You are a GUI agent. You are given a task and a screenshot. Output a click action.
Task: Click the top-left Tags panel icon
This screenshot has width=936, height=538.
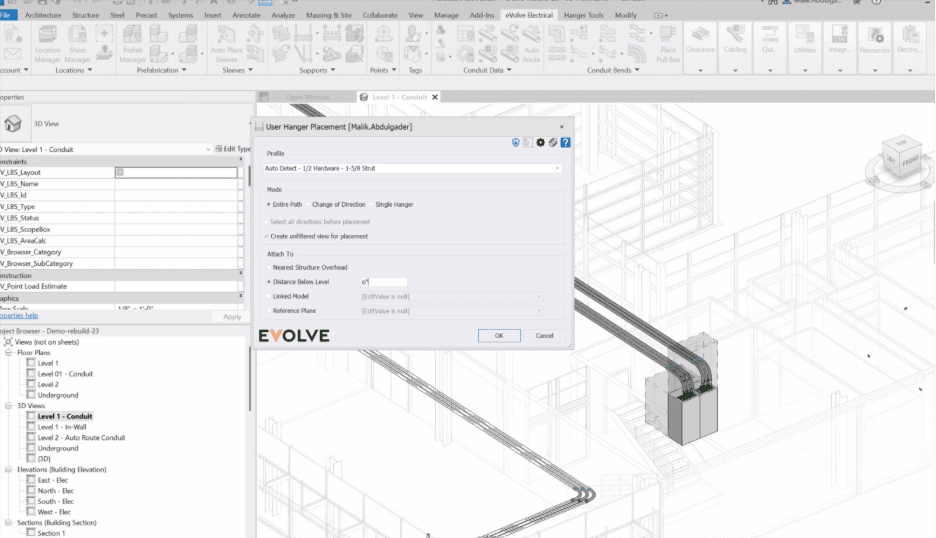click(412, 34)
